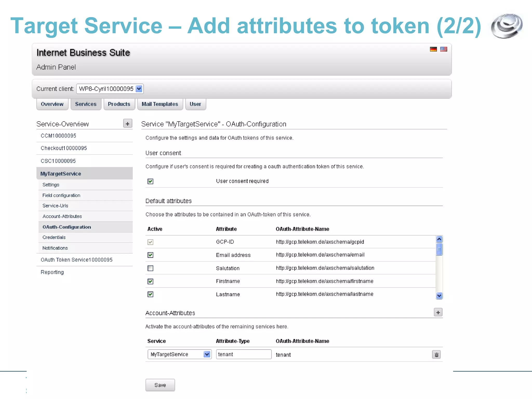Open Settings under MyTargetService
Screen dimensions: 532x399
(85, 185)
